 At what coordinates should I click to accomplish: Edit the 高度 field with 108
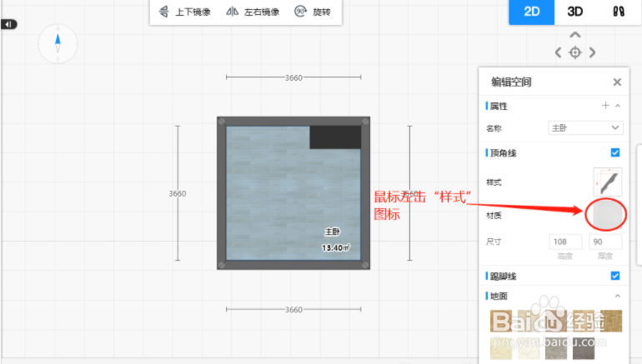pyautogui.click(x=565, y=242)
